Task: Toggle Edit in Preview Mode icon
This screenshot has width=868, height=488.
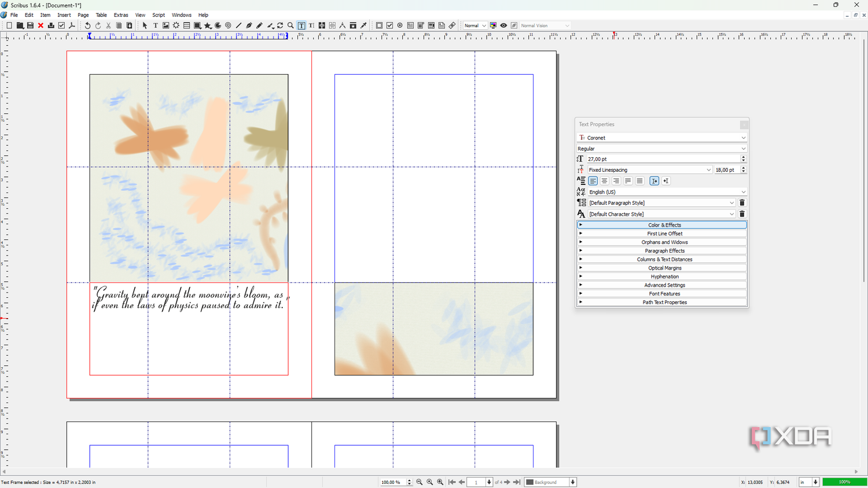Action: point(514,25)
